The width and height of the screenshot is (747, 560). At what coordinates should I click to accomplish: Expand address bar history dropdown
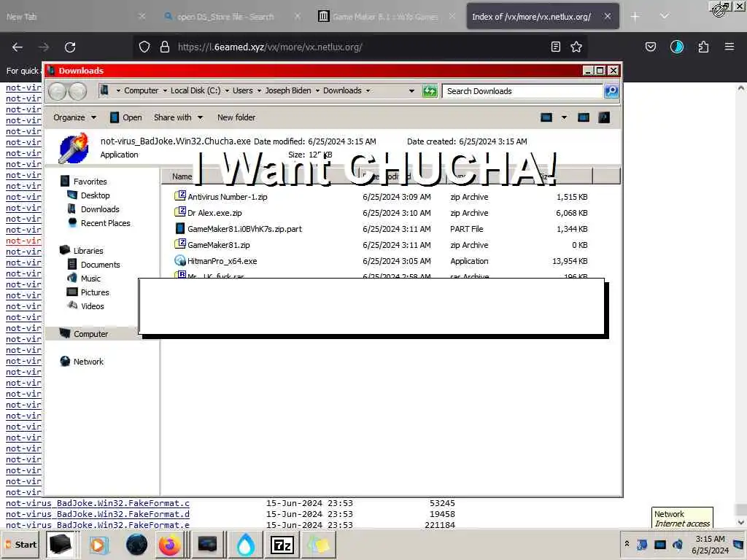coord(411,90)
